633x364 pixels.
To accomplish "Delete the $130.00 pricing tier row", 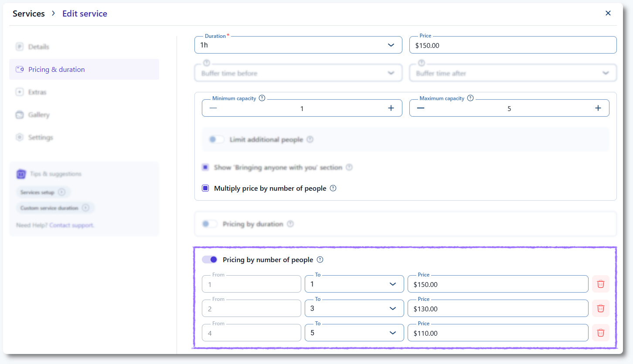I will click(x=600, y=308).
